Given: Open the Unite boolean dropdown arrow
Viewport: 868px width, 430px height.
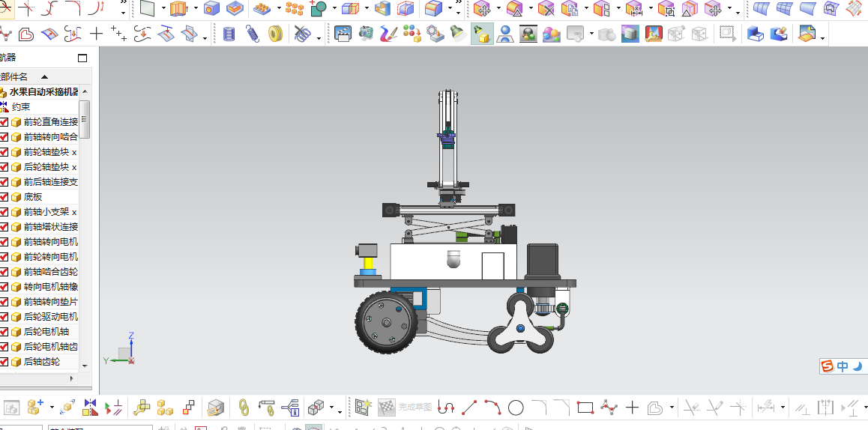Looking at the screenshot, I should (x=334, y=8).
